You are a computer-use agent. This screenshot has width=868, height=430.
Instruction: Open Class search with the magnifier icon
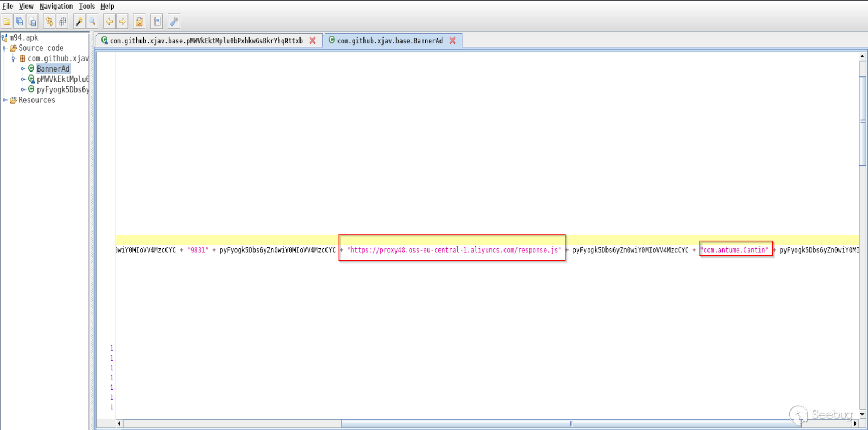[x=92, y=22]
